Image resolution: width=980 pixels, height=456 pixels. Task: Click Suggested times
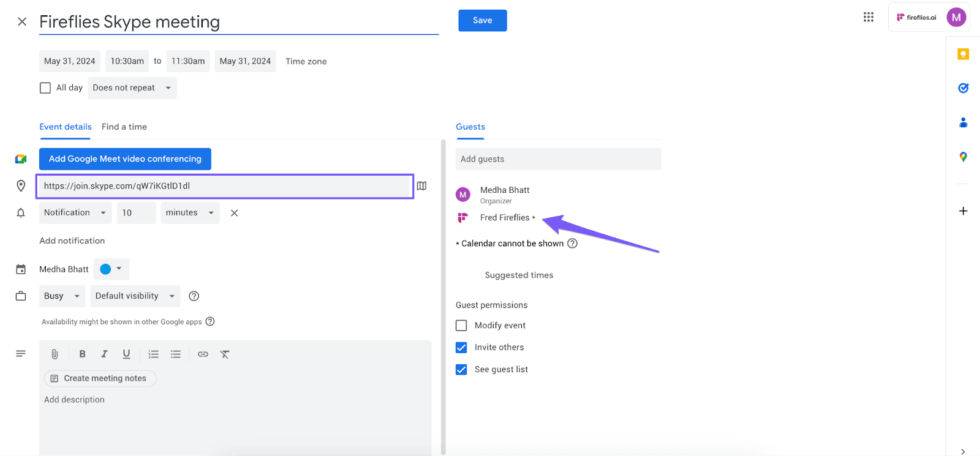pos(519,275)
